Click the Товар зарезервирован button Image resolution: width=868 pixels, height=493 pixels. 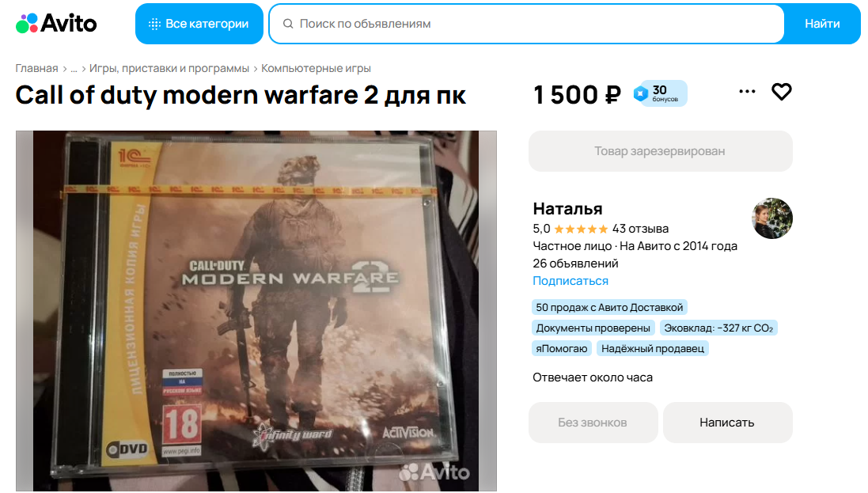click(661, 151)
